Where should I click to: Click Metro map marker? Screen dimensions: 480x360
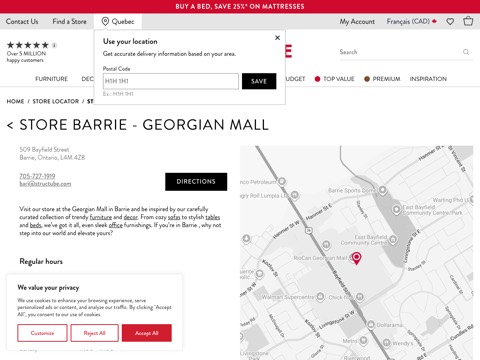click(363, 341)
